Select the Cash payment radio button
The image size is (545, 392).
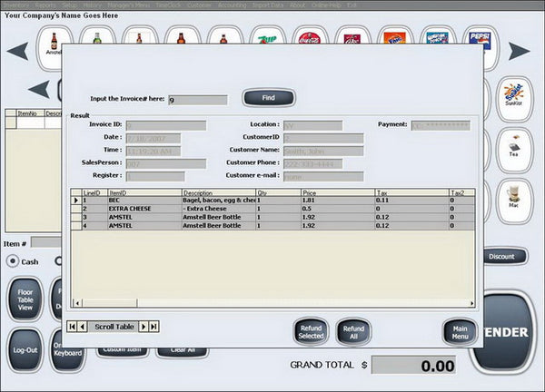[x=13, y=261]
